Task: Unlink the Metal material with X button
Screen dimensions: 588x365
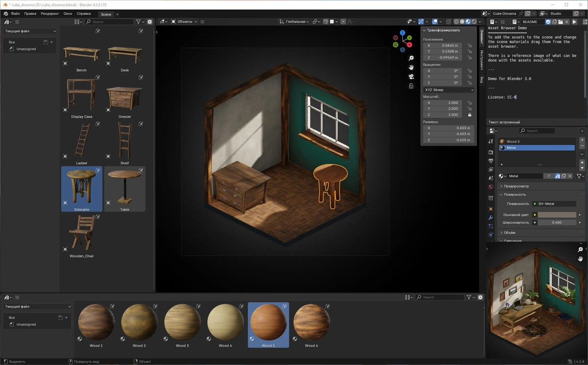Action: point(569,176)
